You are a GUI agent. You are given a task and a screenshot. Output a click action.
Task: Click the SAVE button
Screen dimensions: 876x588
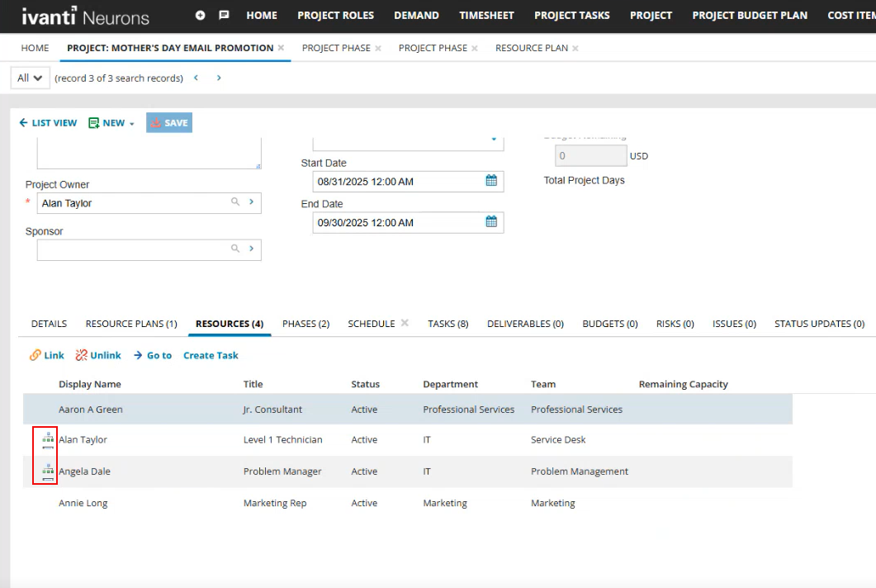tap(168, 122)
